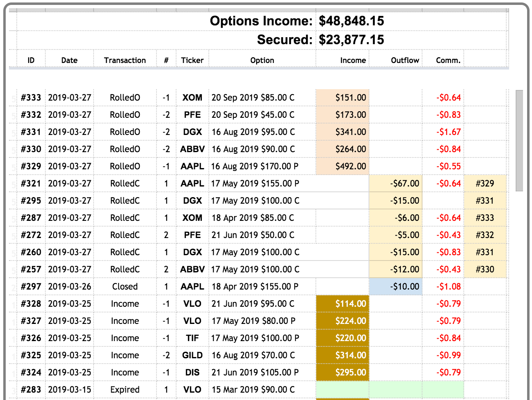Select the Secured total $23,877.15

[x=351, y=40]
